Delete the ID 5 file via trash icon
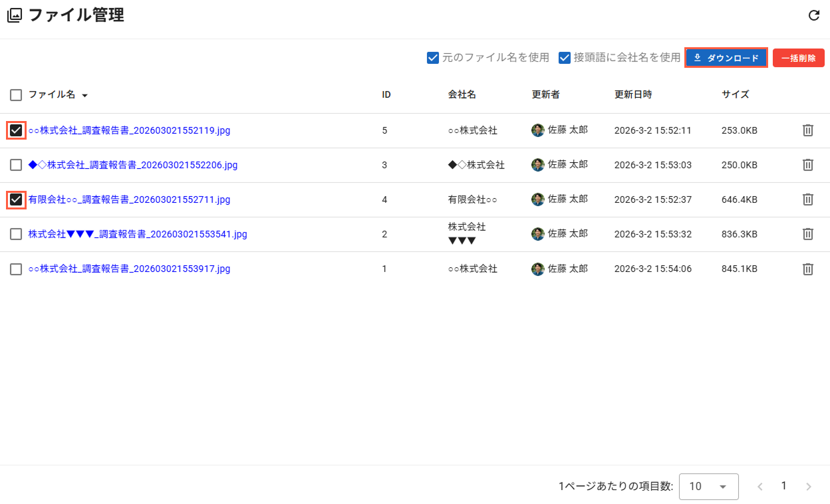The image size is (830, 504). click(807, 130)
